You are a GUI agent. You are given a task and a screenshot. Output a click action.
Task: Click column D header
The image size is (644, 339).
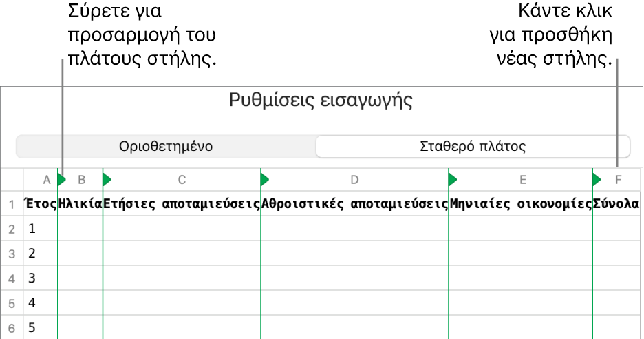tap(355, 180)
